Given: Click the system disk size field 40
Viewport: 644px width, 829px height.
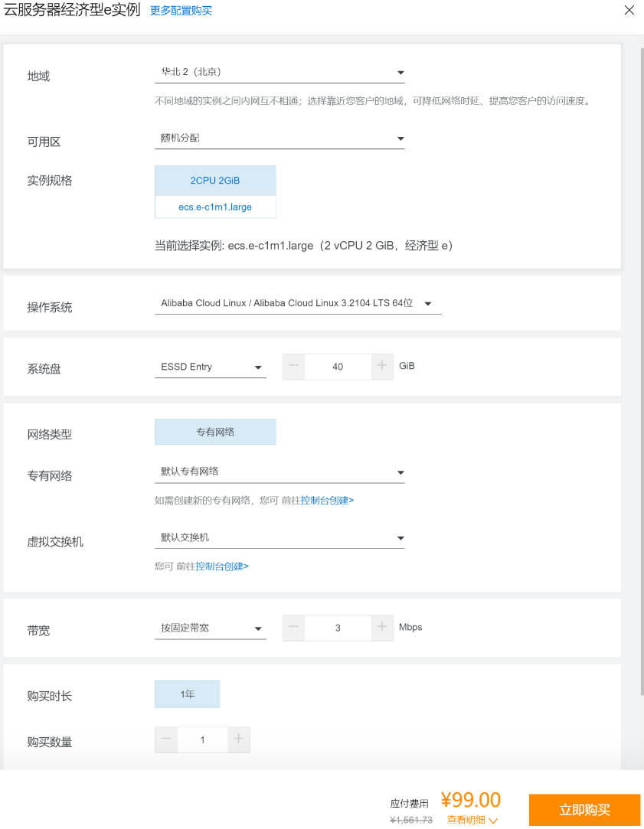Looking at the screenshot, I should coord(338,367).
